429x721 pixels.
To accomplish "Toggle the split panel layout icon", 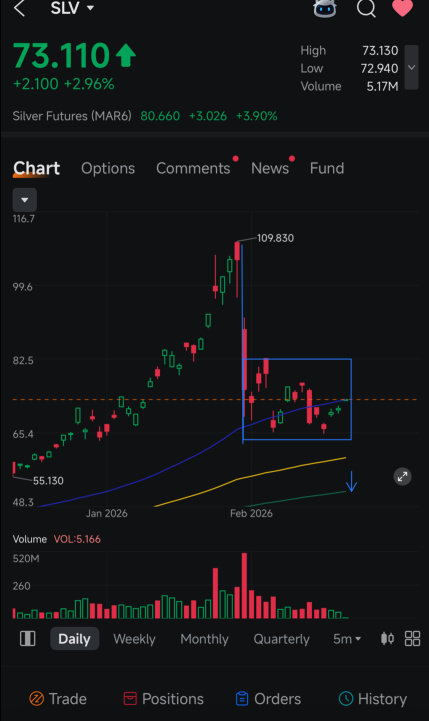I will (28, 639).
